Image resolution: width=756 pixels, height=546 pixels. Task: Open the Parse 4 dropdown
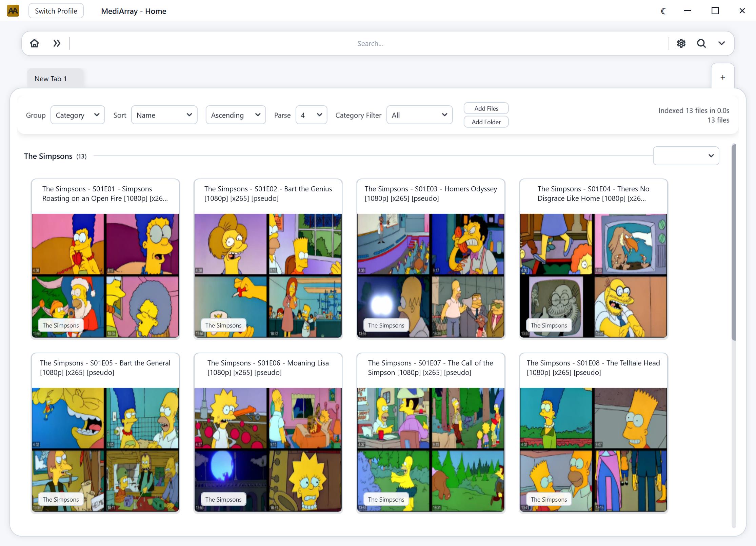[x=311, y=115]
